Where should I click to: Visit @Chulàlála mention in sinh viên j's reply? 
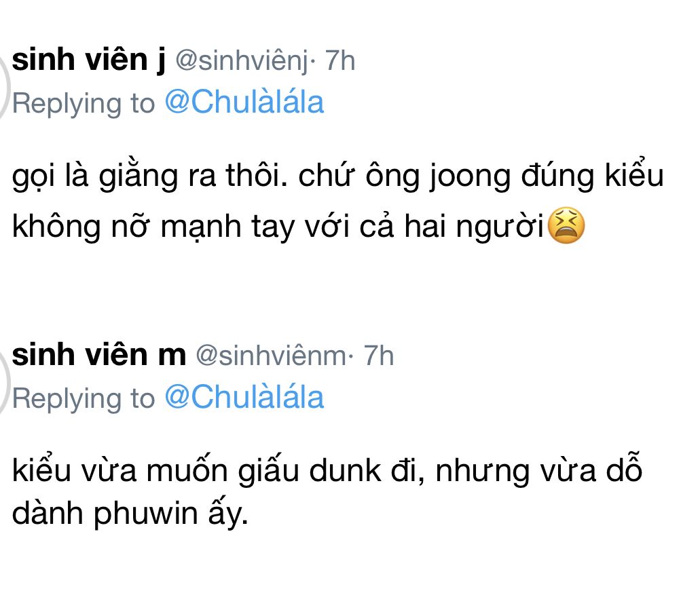(x=244, y=102)
